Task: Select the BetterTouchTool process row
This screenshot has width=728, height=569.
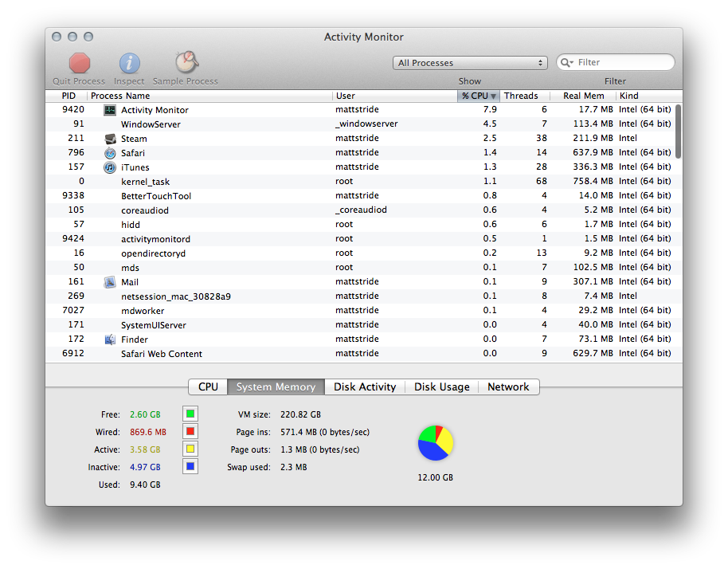Action: pos(360,196)
